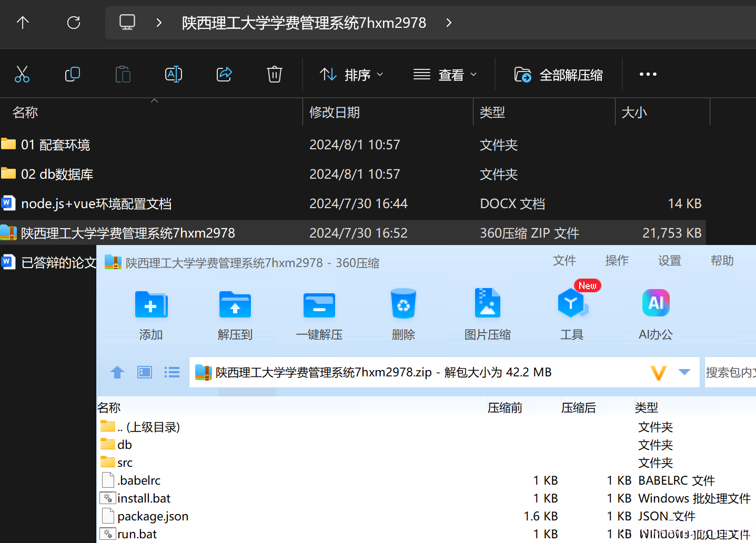Switch to list view in 360压缩

tap(172, 372)
